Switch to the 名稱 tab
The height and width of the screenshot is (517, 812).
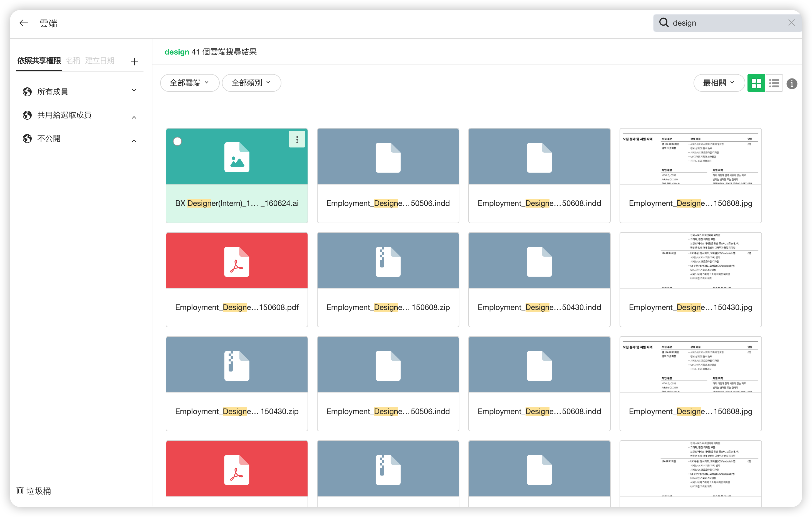pos(73,60)
